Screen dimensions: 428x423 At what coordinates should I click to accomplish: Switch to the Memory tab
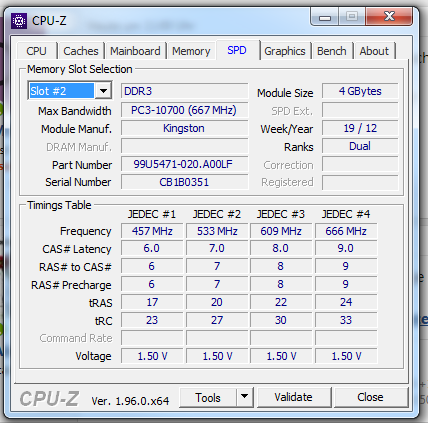(191, 51)
